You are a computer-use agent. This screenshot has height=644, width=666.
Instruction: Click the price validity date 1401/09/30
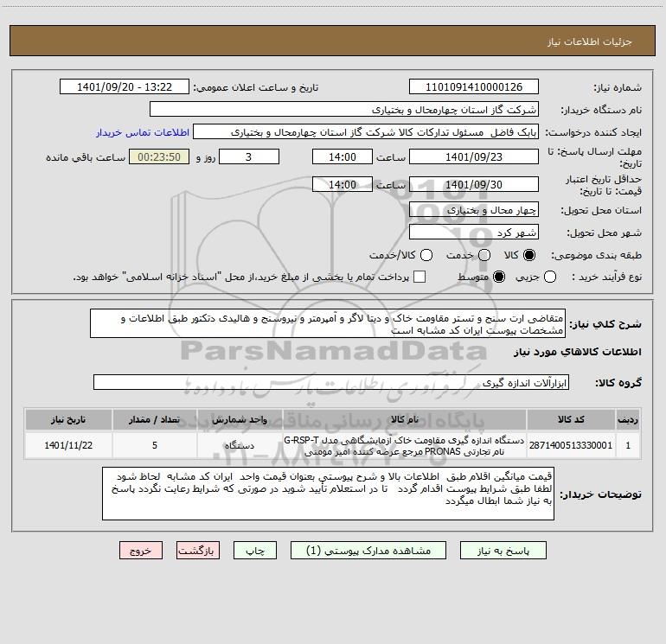pyautogui.click(x=474, y=184)
